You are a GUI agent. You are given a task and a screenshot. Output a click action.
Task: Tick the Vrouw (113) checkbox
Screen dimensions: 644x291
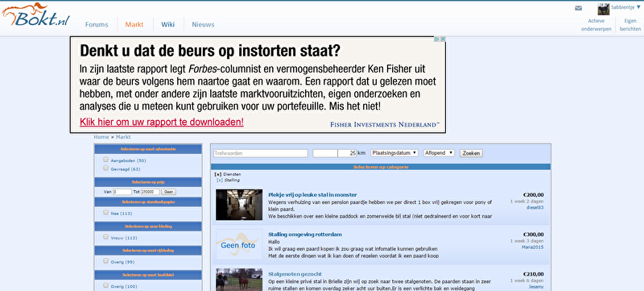point(106,237)
